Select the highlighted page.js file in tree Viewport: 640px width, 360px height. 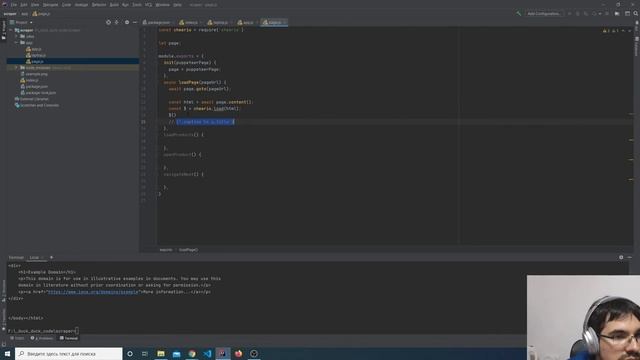(x=73, y=62)
